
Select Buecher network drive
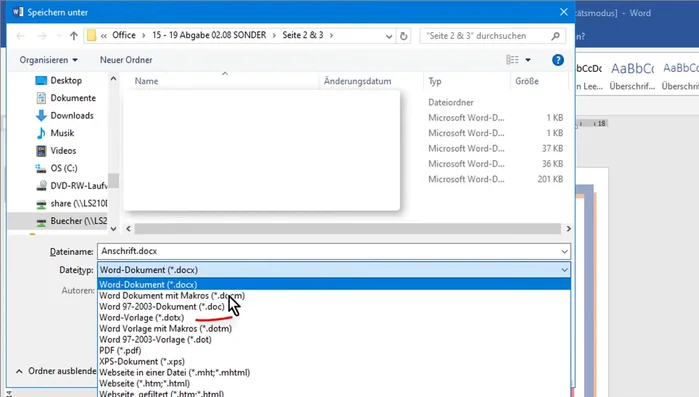coord(78,221)
